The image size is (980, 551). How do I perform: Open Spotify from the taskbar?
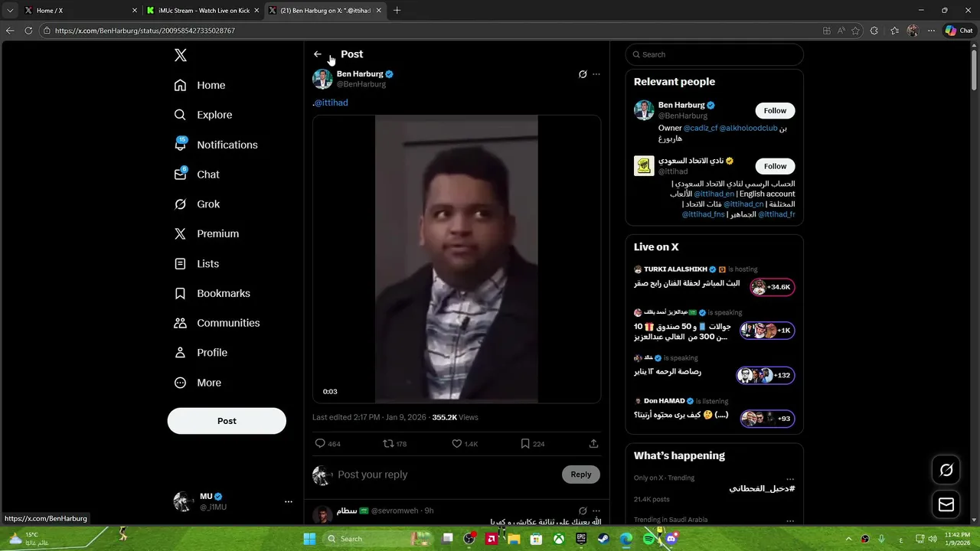click(x=648, y=539)
